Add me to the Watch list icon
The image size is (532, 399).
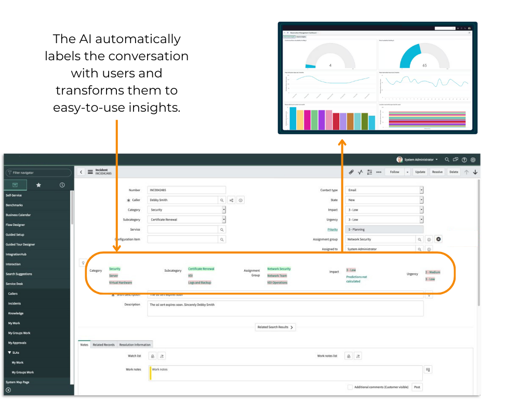pos(162,356)
